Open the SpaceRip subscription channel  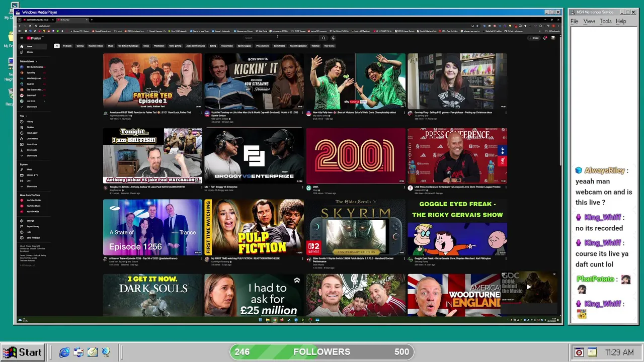point(33,72)
